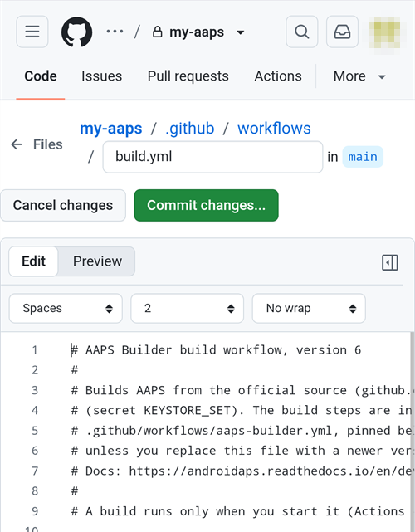This screenshot has width=415, height=532.
Task: Switch to the Code tab
Action: point(41,76)
